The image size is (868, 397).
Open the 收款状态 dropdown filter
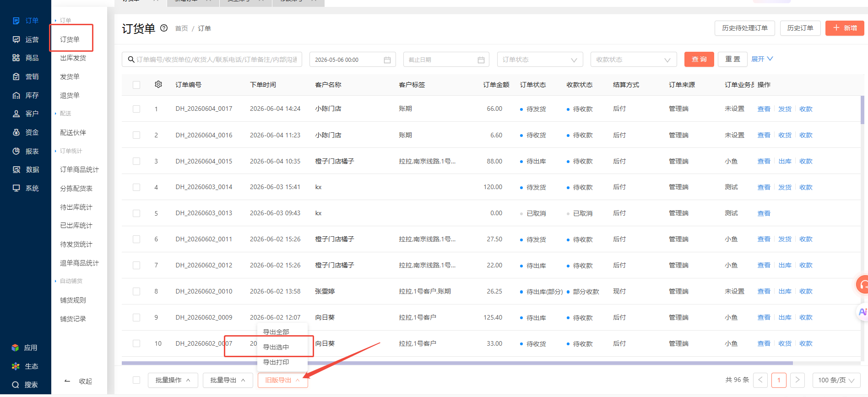(634, 60)
